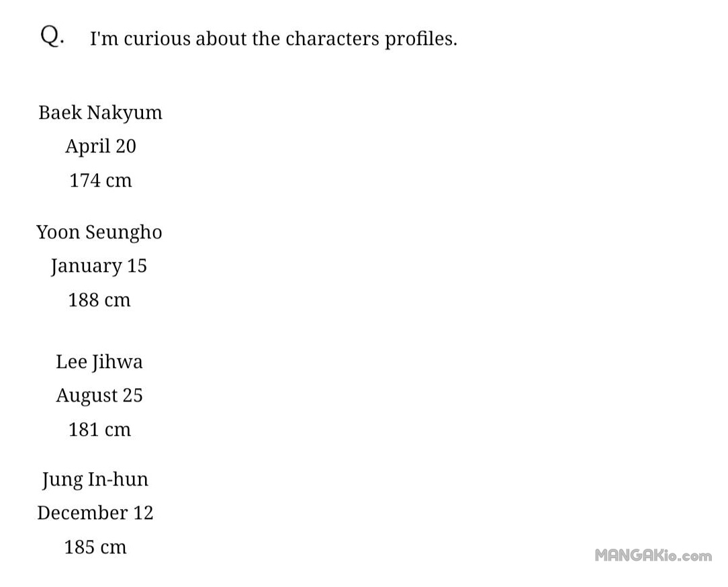This screenshot has height=587, width=728.
Task: Open the MANGAKio.com watermark link
Action: pyautogui.click(x=653, y=555)
